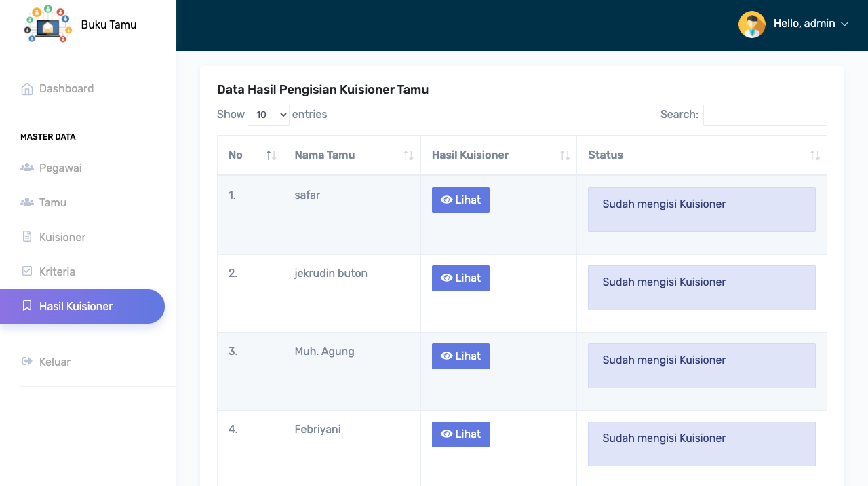The width and height of the screenshot is (868, 486).
Task: Sort by Nama Tamu column arrows
Action: click(408, 155)
